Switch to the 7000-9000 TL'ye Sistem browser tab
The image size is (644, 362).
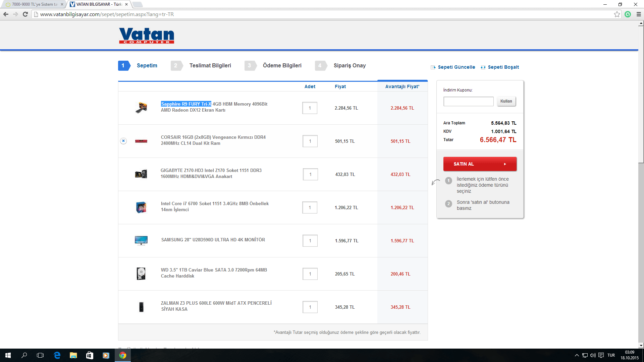[x=34, y=4]
